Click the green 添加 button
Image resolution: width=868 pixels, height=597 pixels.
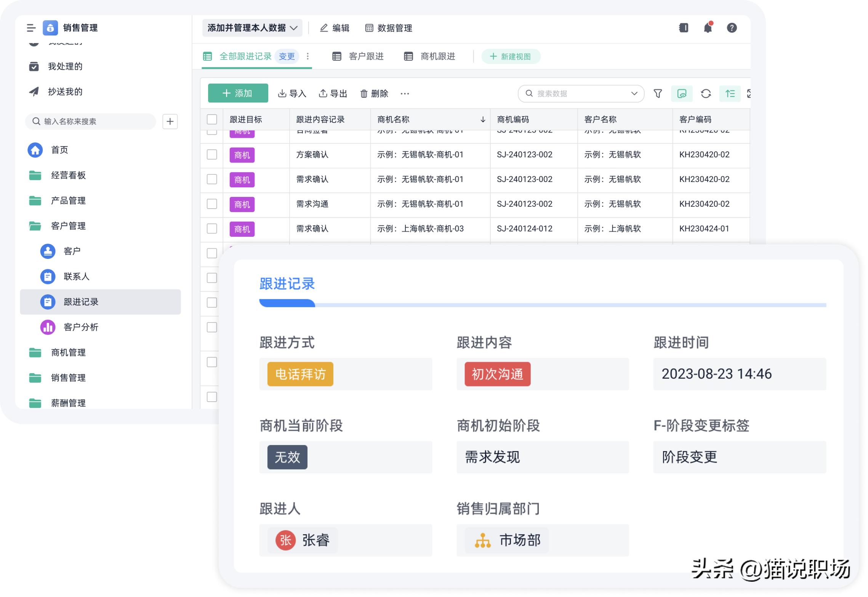pyautogui.click(x=238, y=93)
